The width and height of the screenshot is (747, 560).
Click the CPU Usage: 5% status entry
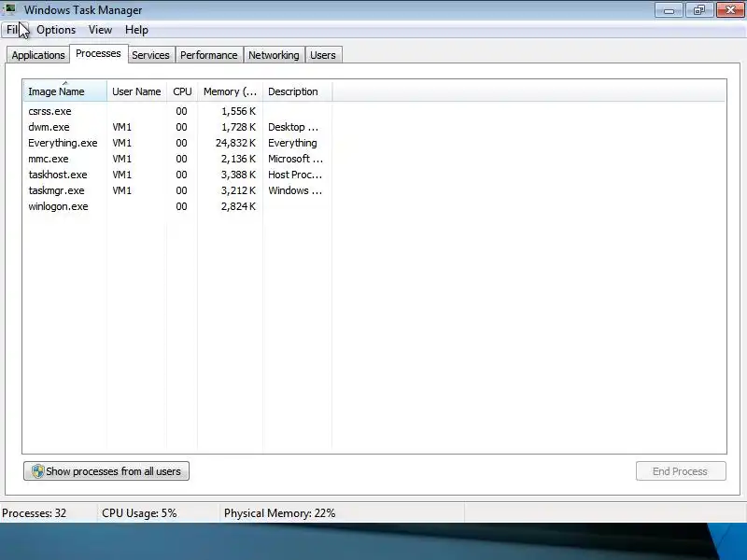point(139,512)
